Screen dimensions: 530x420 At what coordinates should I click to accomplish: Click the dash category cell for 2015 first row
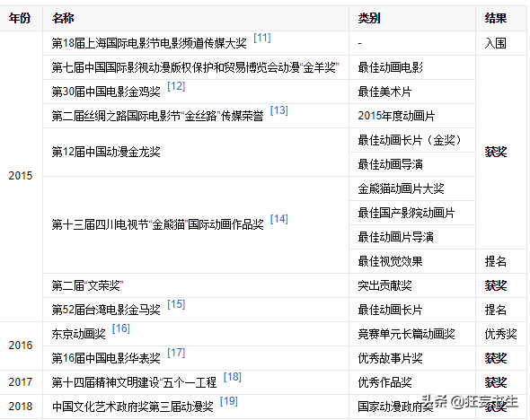pyautogui.click(x=412, y=43)
